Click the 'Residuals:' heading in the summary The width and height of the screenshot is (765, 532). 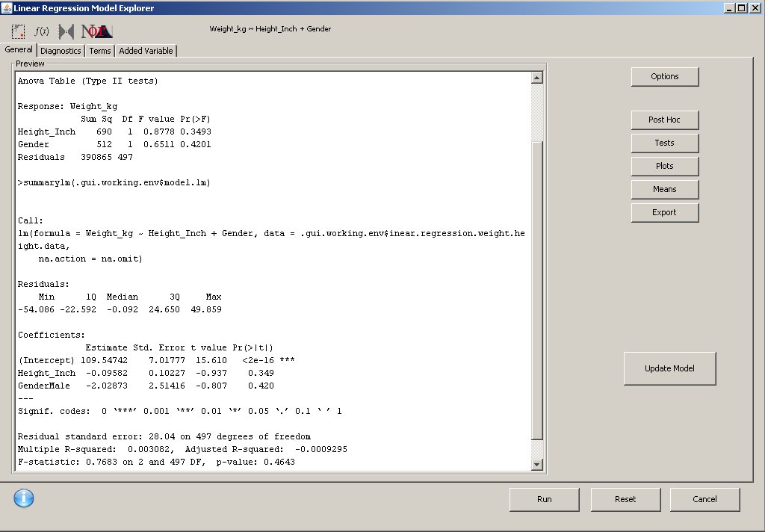[43, 284]
